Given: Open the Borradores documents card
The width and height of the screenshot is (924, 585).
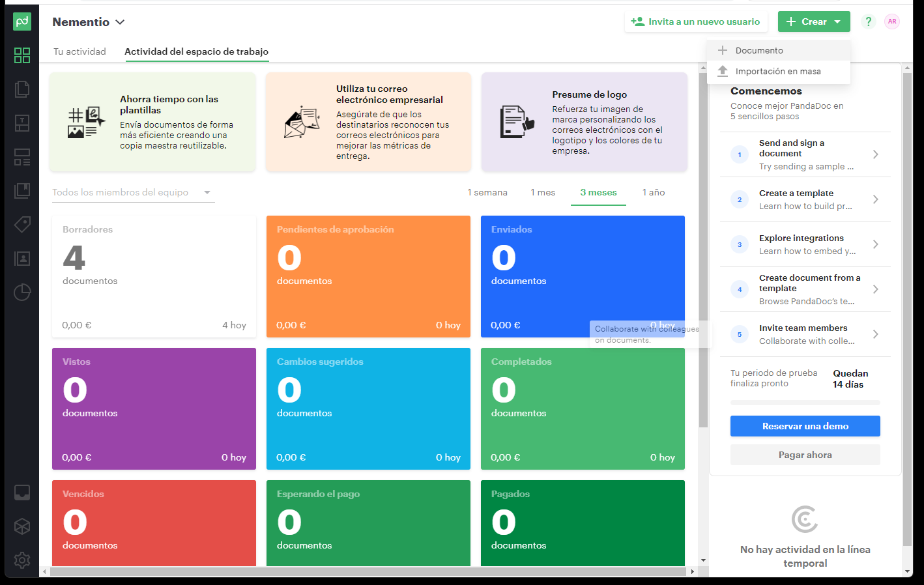Looking at the screenshot, I should (x=154, y=276).
